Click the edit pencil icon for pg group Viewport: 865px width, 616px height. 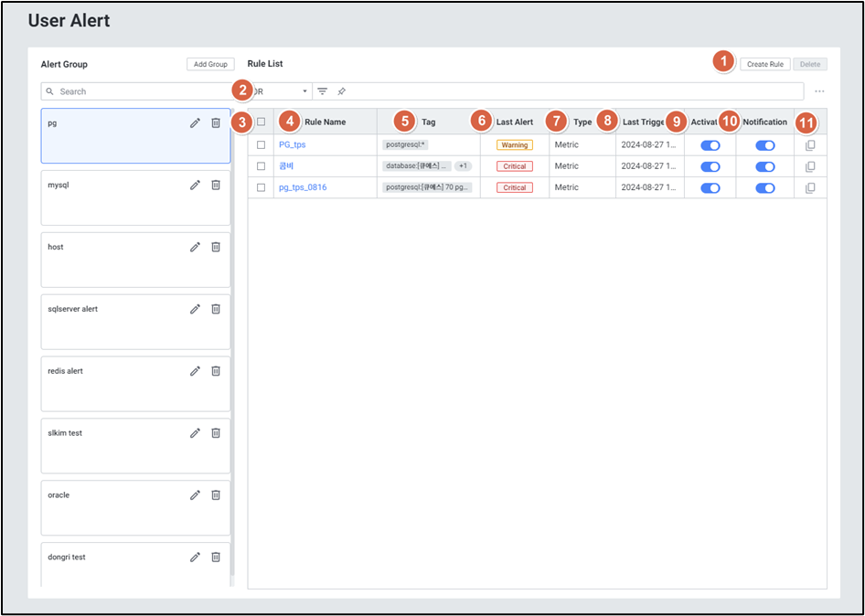(195, 122)
